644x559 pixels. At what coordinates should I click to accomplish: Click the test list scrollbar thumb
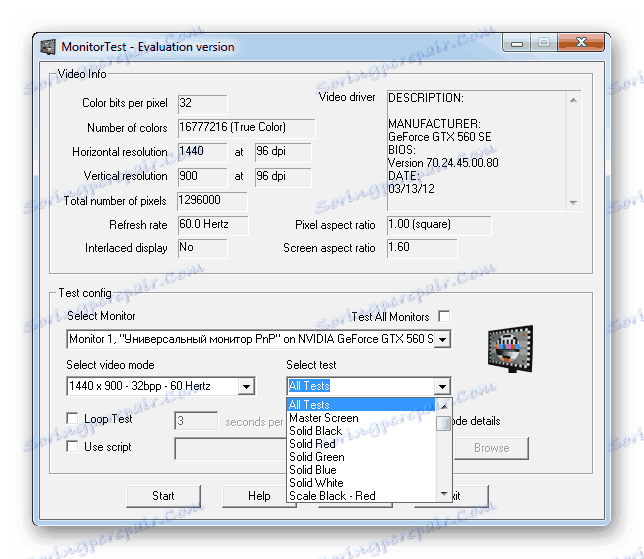tap(443, 423)
